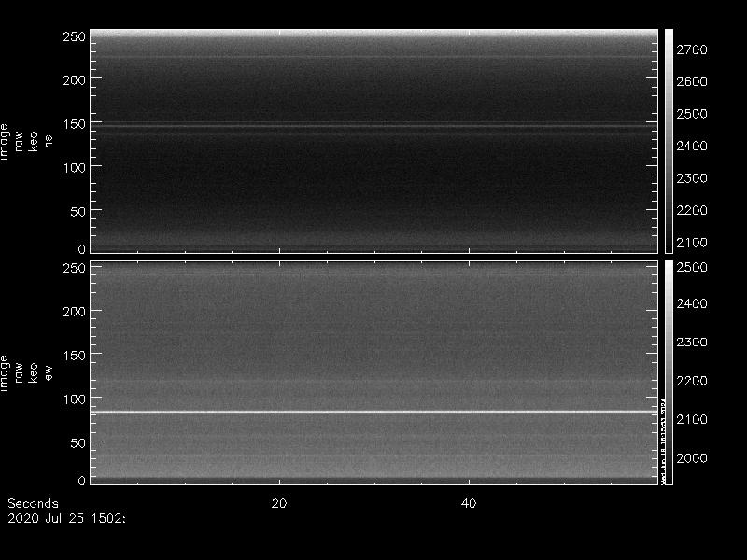The width and height of the screenshot is (747, 560).
Task: Select the 'ns' y-axis label of top plot
Action: pyautogui.click(x=49, y=140)
